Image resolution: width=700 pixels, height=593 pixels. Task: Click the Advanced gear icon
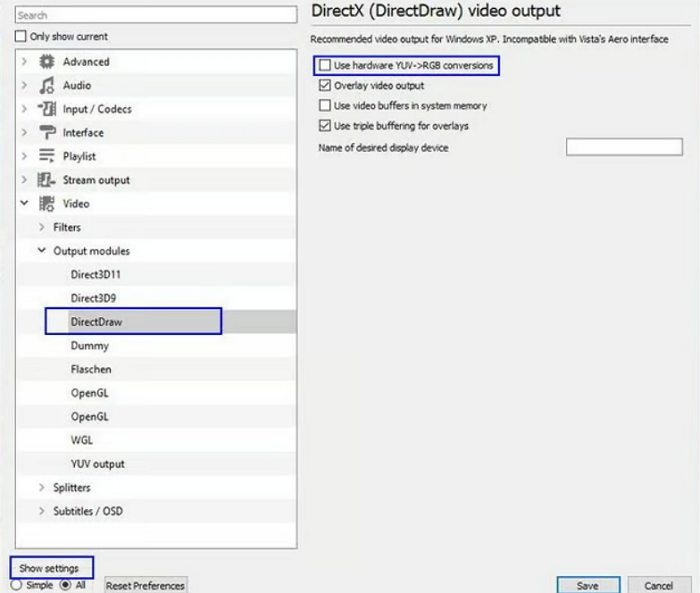point(46,62)
